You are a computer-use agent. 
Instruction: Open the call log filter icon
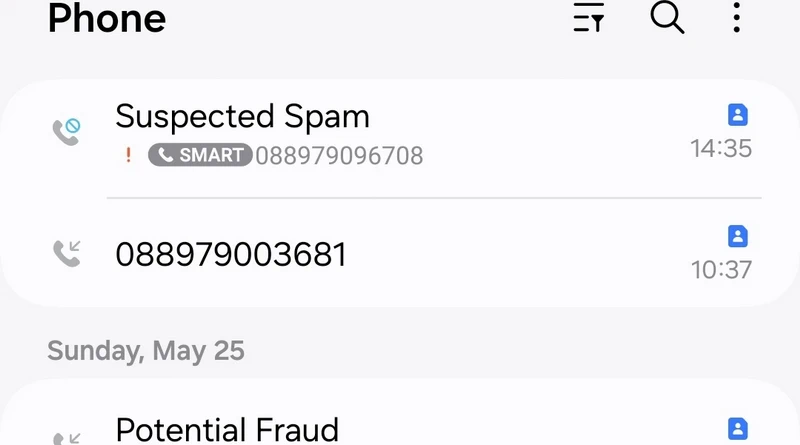click(589, 18)
